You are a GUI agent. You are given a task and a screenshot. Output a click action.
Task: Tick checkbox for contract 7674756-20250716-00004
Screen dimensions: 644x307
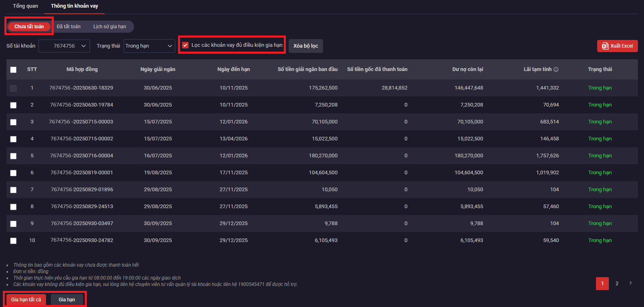13,156
